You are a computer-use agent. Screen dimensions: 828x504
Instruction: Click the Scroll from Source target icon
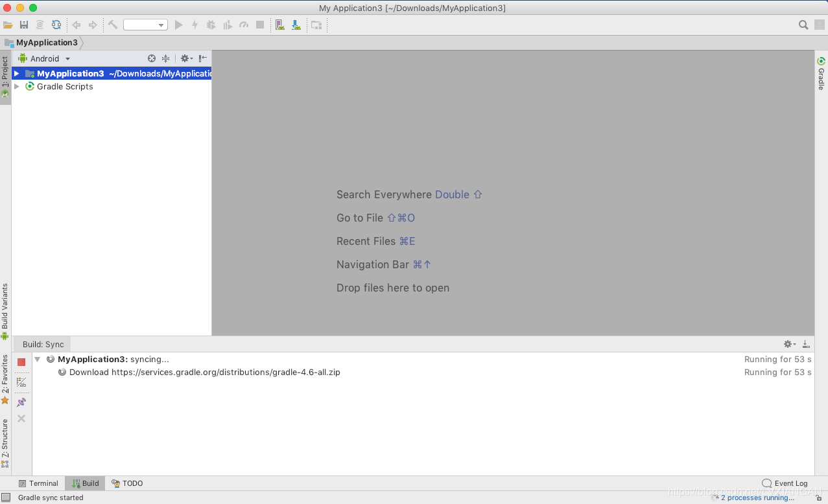(152, 58)
